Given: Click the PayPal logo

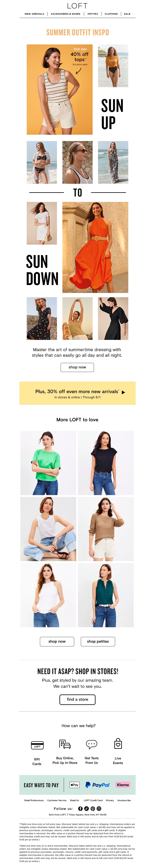Looking at the screenshot, I should click(97, 785).
